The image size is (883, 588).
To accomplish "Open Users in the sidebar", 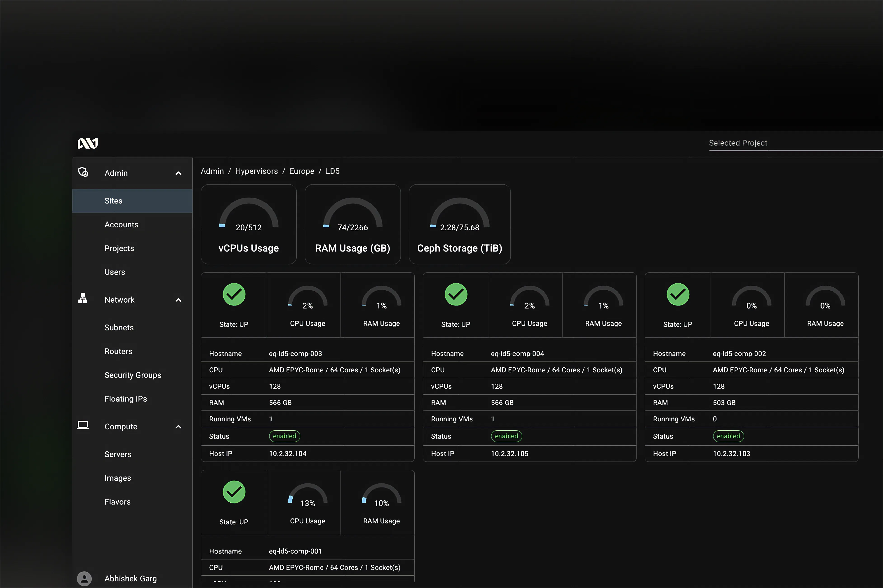I will [x=132, y=272].
